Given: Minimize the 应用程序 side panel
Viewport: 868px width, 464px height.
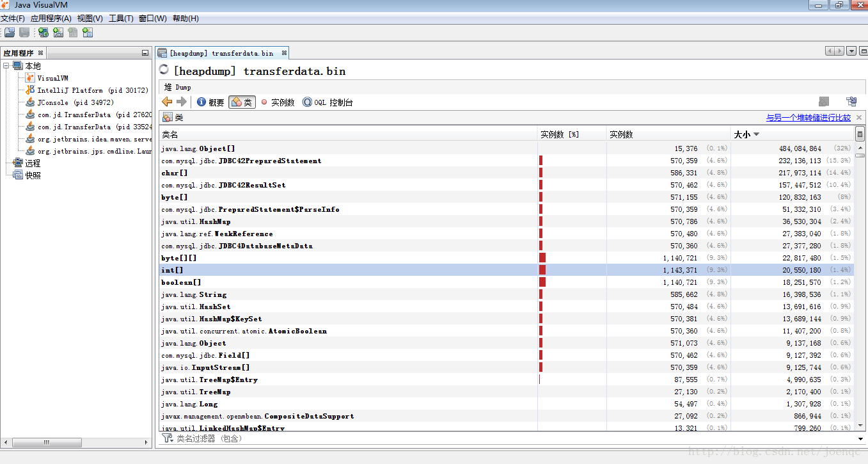Looking at the screenshot, I should (145, 53).
